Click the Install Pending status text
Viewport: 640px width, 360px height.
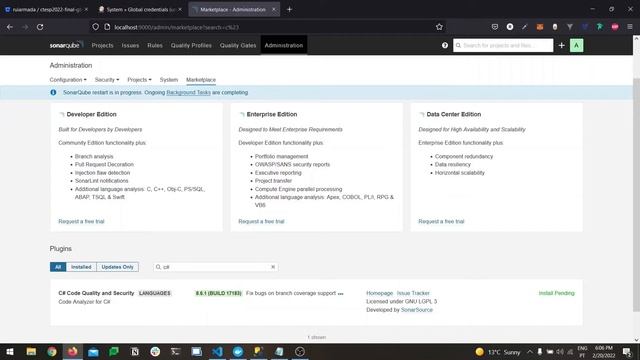(556, 293)
